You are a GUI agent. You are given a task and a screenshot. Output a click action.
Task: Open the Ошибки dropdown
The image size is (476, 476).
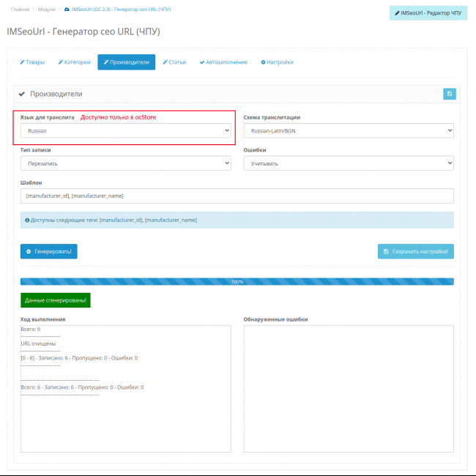[348, 163]
